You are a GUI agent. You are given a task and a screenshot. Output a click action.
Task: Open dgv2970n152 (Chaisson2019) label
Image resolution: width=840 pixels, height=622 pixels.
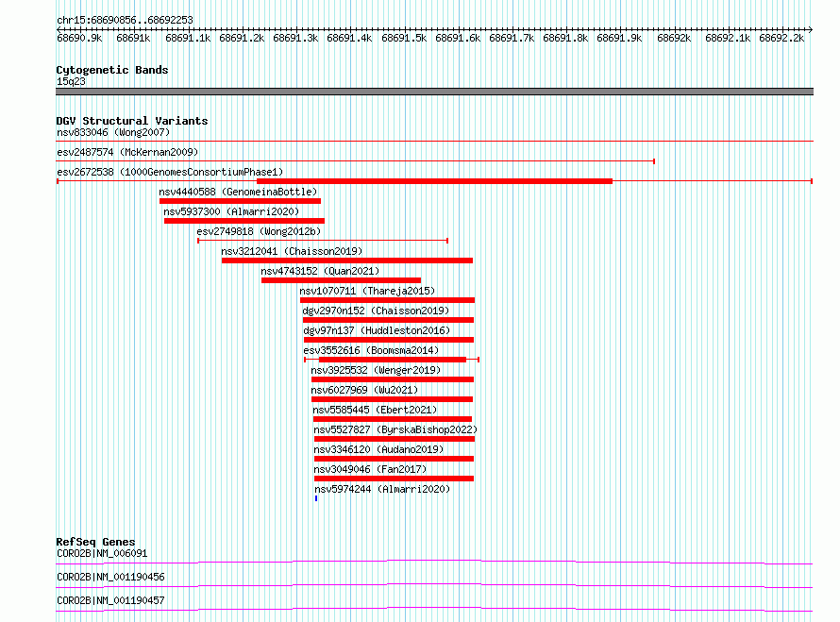(x=376, y=311)
